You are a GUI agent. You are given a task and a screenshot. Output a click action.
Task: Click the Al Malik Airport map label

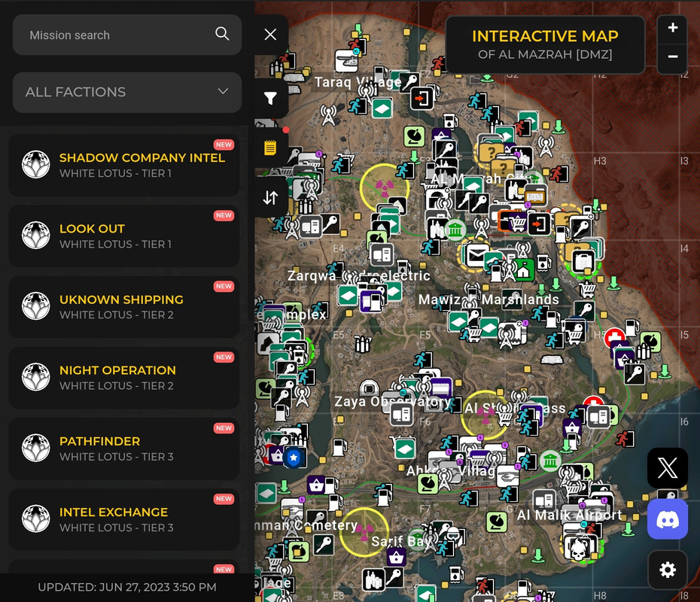[569, 515]
